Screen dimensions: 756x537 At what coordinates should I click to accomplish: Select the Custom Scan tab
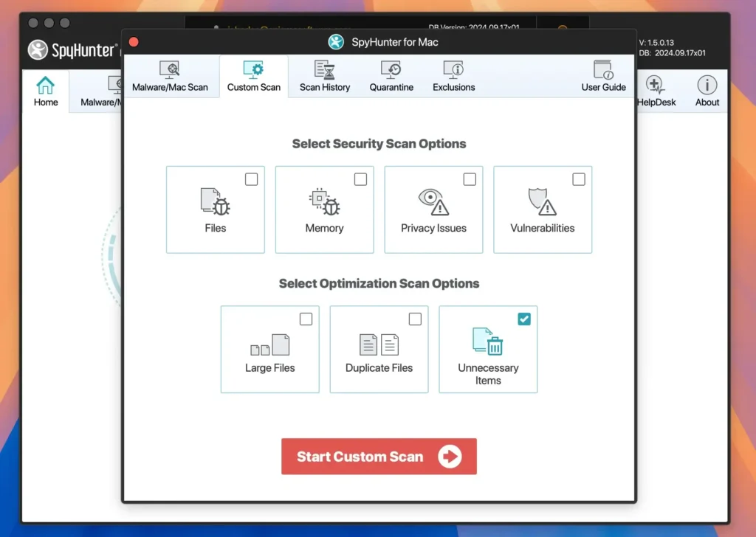(x=254, y=76)
